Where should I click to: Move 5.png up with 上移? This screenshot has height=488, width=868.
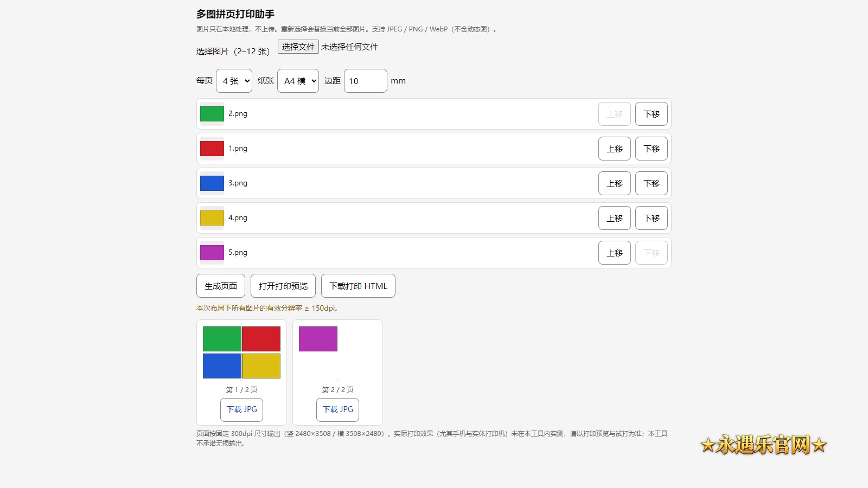tap(614, 253)
